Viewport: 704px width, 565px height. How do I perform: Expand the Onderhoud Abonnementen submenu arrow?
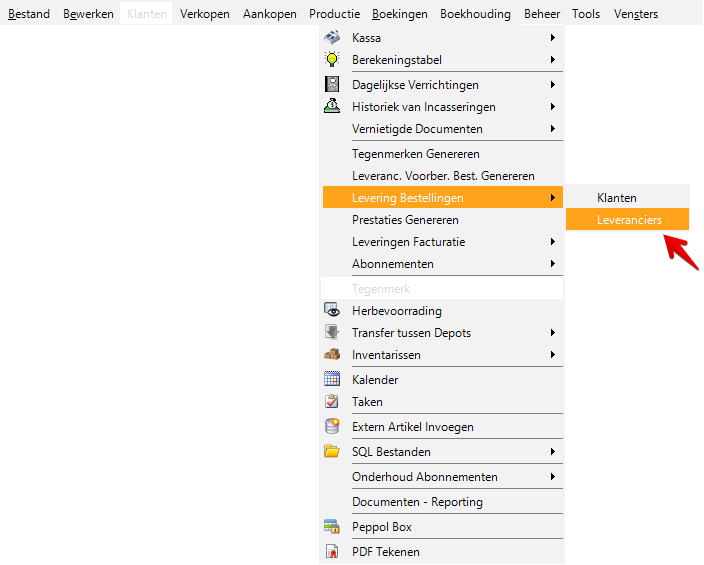tap(553, 477)
